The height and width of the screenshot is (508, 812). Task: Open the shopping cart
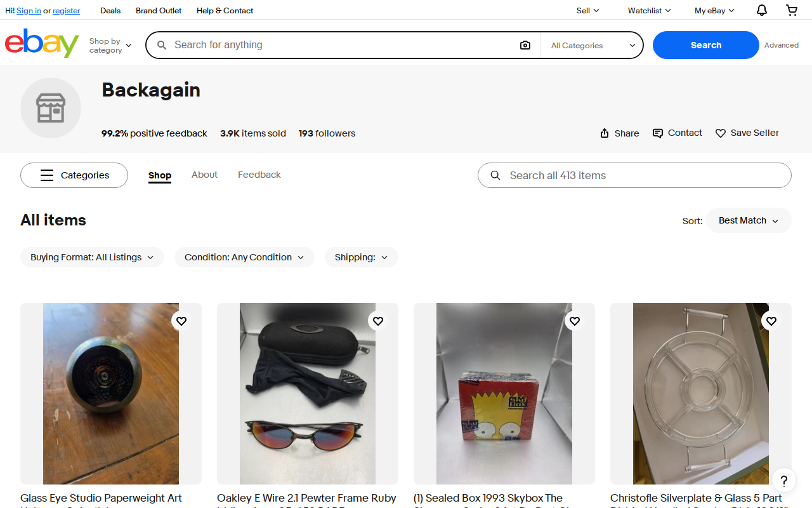(x=792, y=10)
